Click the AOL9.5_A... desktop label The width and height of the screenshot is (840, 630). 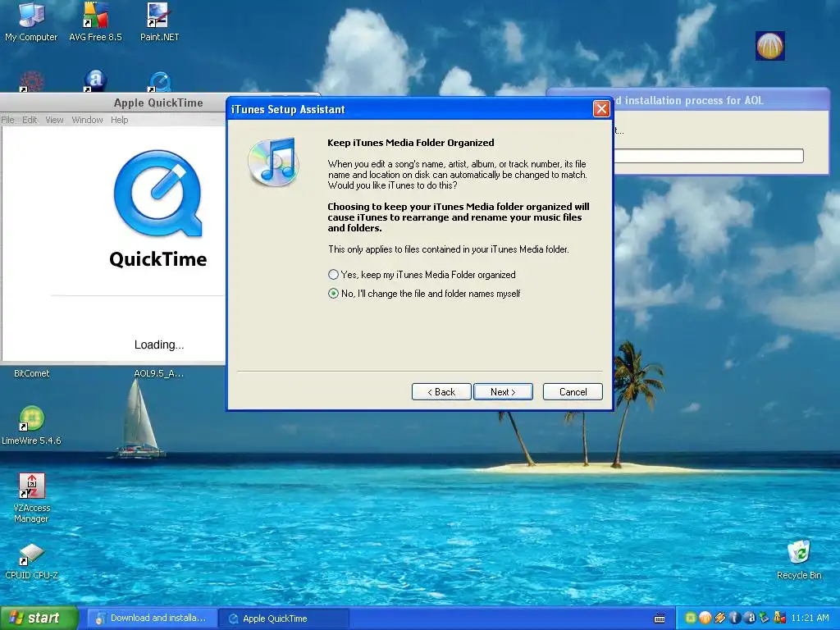point(158,373)
